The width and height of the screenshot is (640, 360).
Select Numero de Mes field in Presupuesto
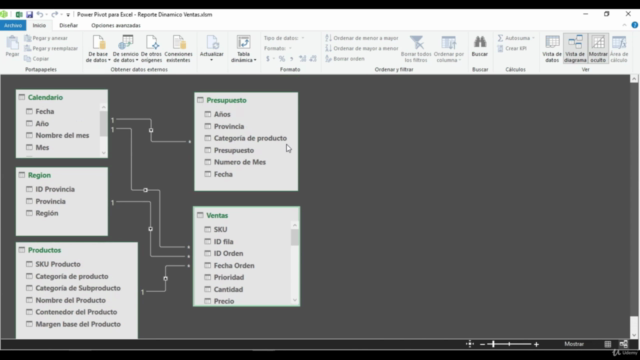240,162
